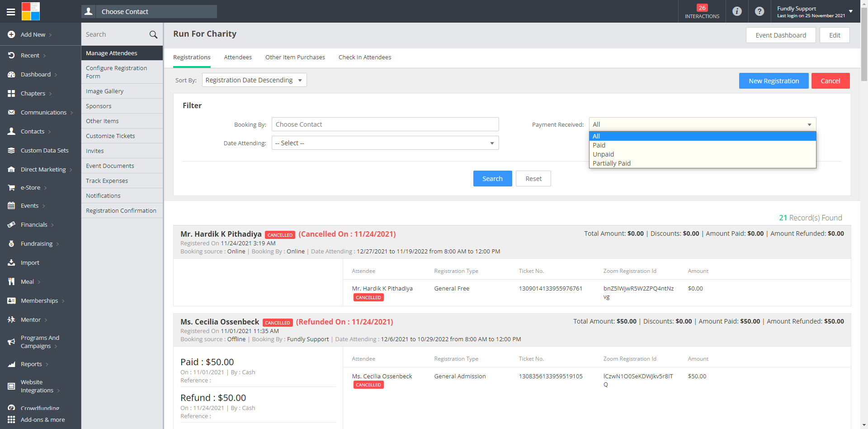The height and width of the screenshot is (429, 868).
Task: Click the Reports chart icon
Action: (x=11, y=364)
